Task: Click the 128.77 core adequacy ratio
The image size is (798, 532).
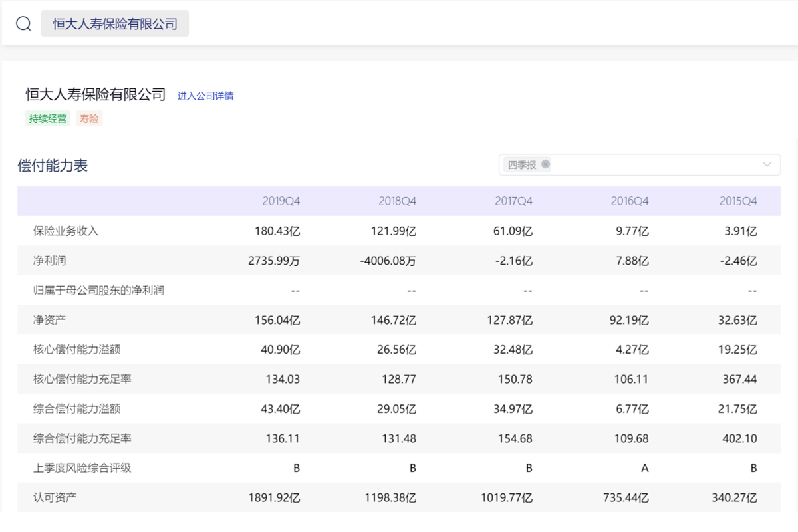Action: pyautogui.click(x=399, y=379)
